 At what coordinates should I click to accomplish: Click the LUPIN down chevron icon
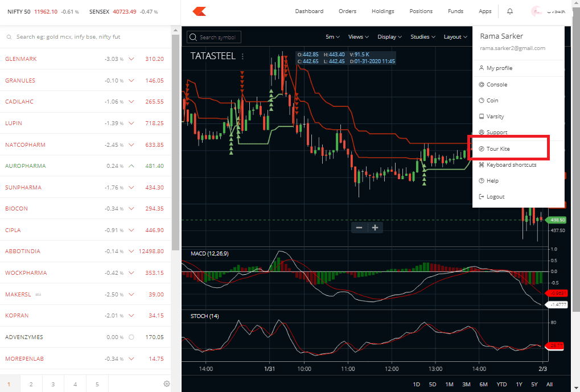click(131, 123)
